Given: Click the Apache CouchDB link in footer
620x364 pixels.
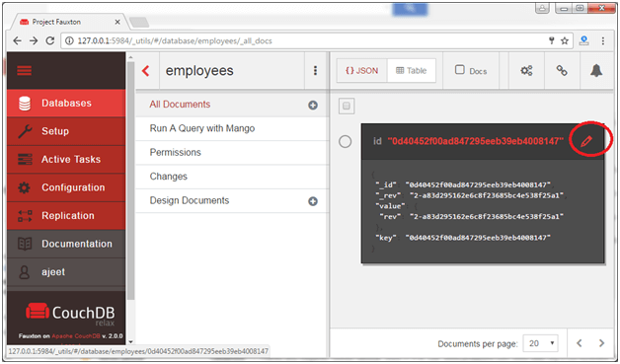Looking at the screenshot, I should pyautogui.click(x=76, y=336).
